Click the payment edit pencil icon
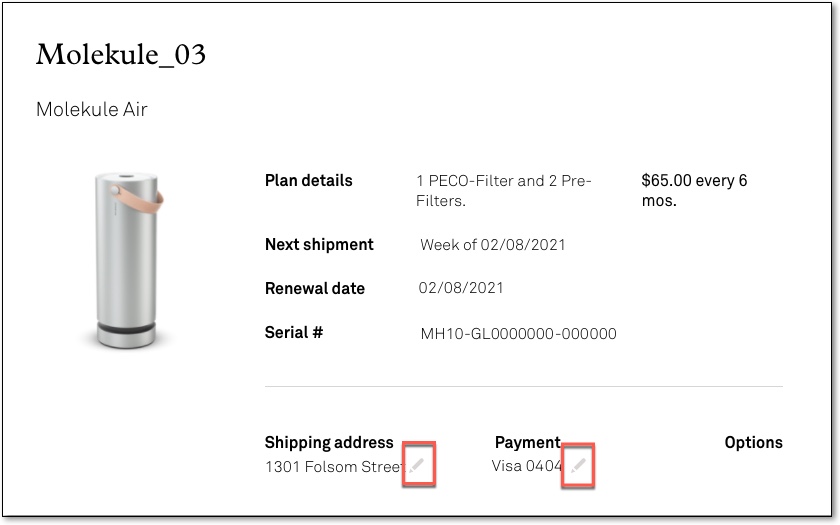 (578, 465)
